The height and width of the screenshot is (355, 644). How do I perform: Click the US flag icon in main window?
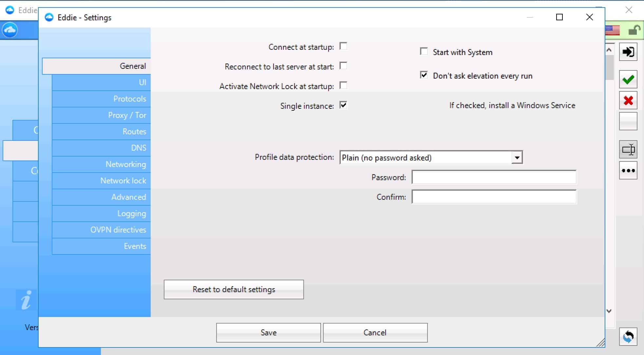(x=613, y=30)
